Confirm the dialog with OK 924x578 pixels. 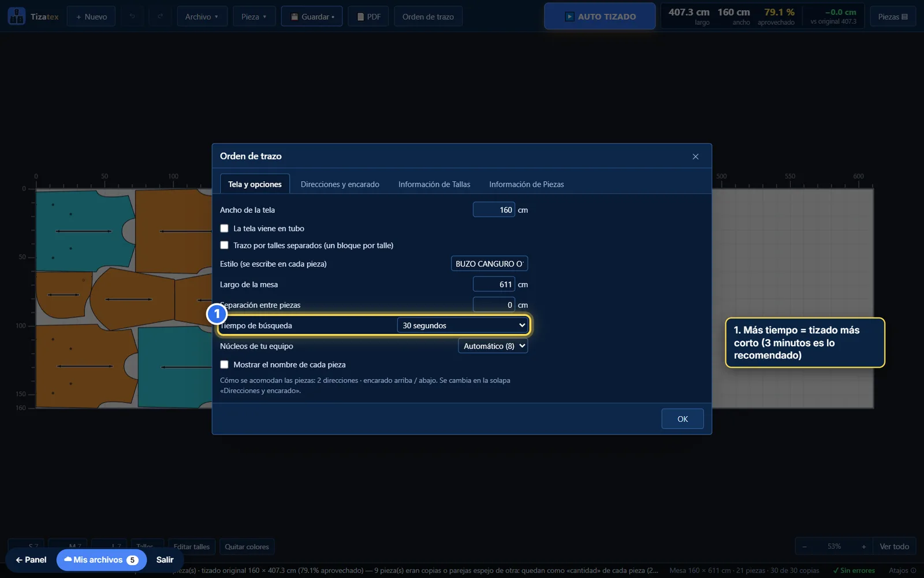(683, 419)
